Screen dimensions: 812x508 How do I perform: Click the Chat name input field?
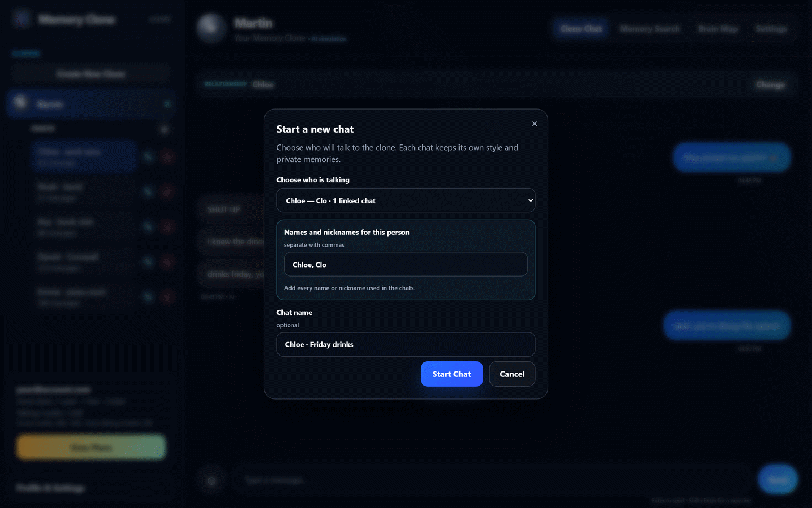tap(405, 344)
